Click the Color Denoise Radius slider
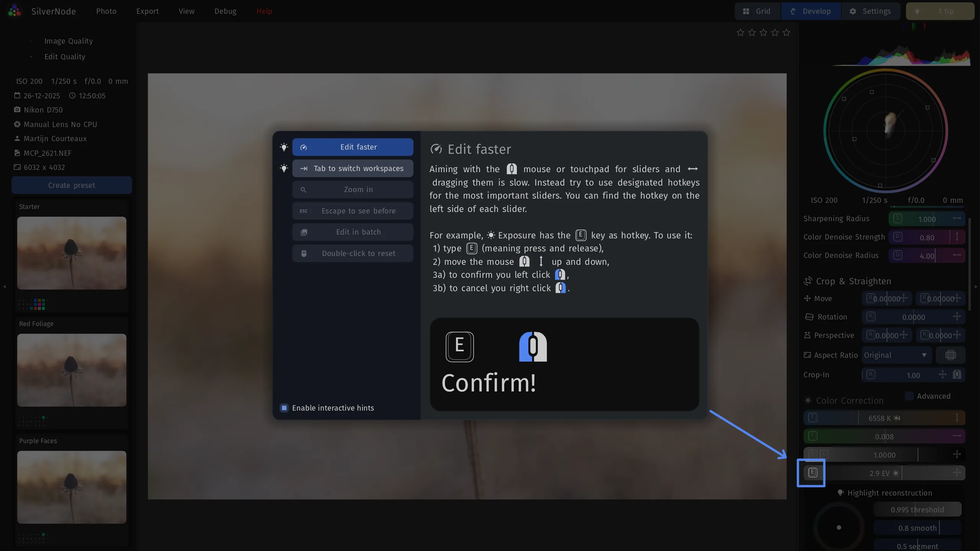 (x=927, y=256)
